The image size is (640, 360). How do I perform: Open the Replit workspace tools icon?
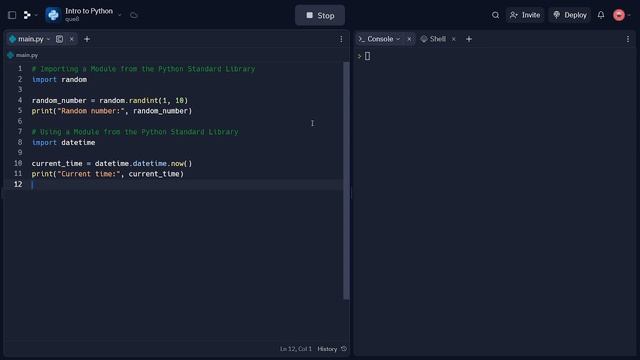coord(27,15)
